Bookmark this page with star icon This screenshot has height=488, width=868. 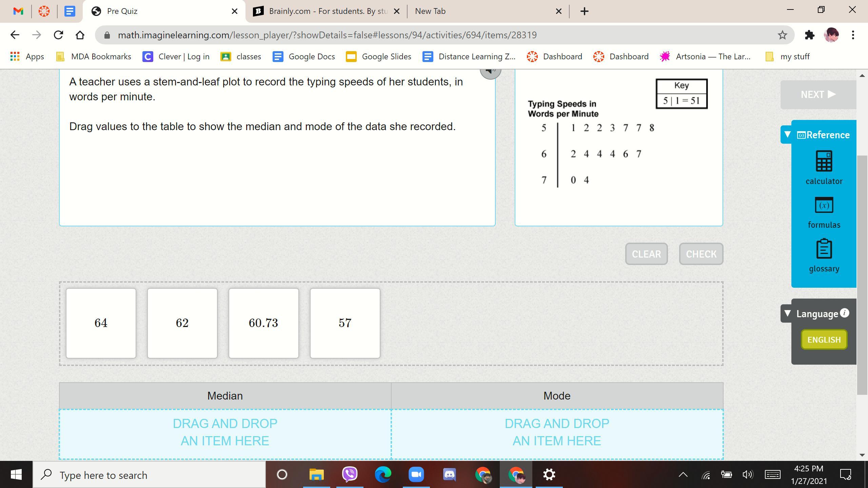pos(782,35)
